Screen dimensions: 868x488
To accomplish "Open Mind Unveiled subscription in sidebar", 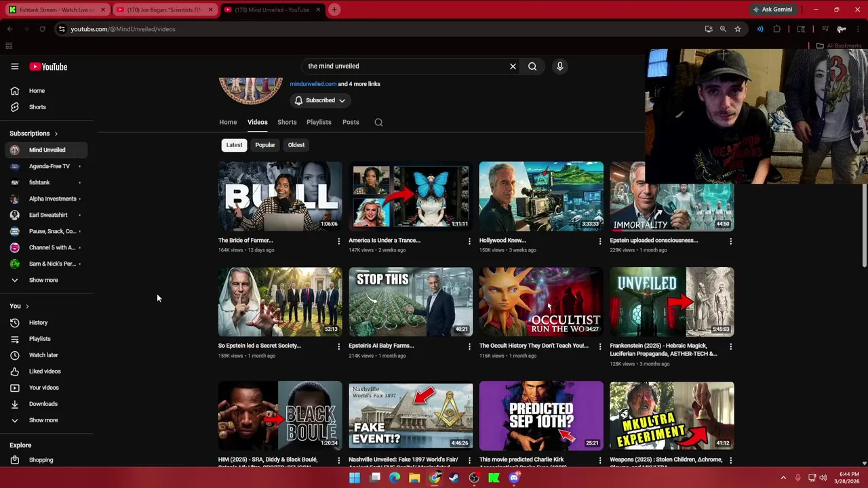I will click(x=47, y=150).
